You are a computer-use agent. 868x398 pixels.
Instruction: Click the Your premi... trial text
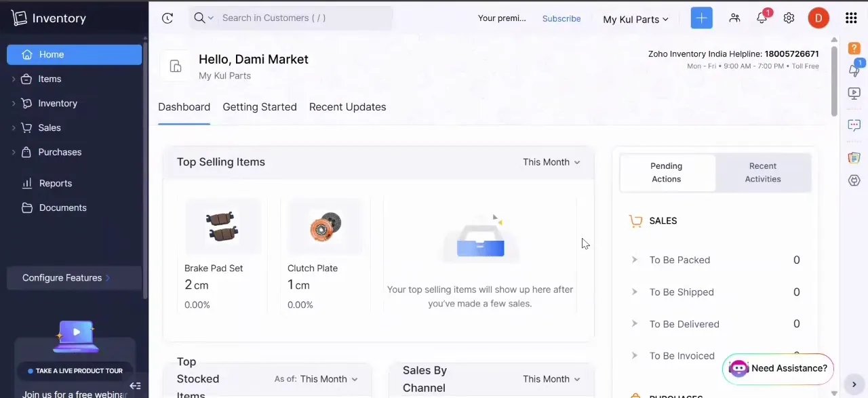502,18
